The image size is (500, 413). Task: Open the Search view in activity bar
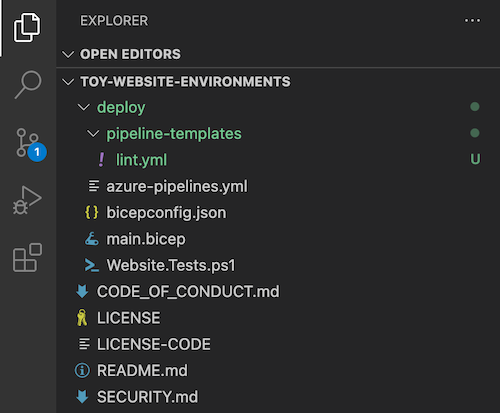(x=28, y=84)
